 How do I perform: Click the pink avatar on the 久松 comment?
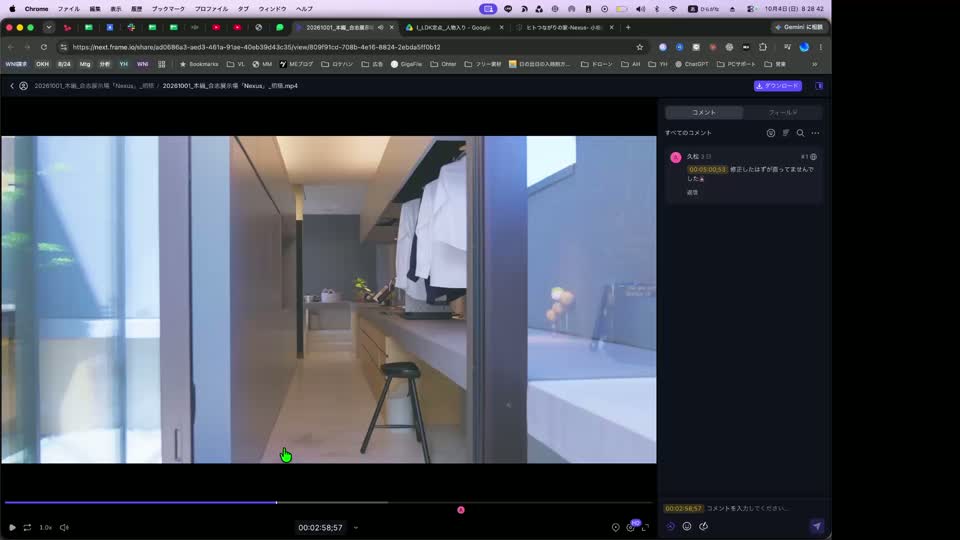click(x=676, y=157)
